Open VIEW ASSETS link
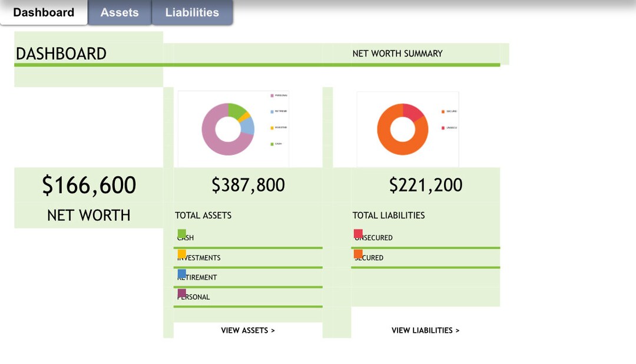 (x=247, y=330)
